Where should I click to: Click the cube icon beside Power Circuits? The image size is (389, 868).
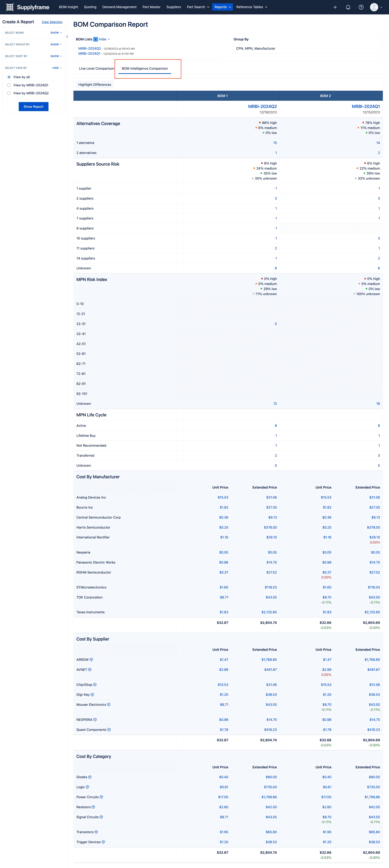click(101, 797)
